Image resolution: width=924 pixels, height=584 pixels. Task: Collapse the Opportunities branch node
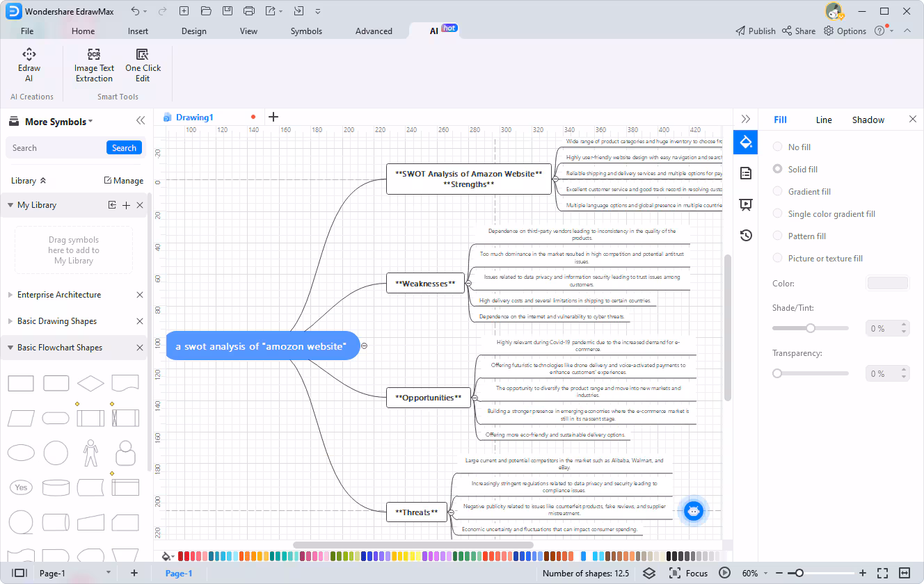point(475,398)
